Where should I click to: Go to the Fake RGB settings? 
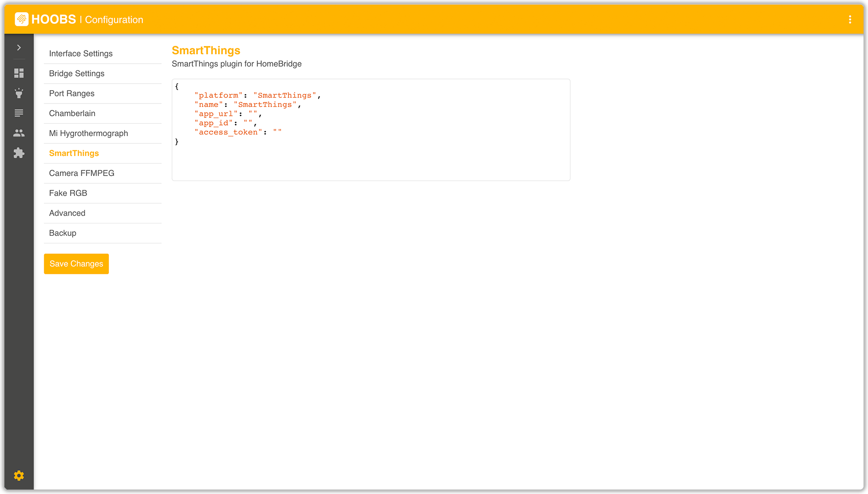pyautogui.click(x=68, y=193)
